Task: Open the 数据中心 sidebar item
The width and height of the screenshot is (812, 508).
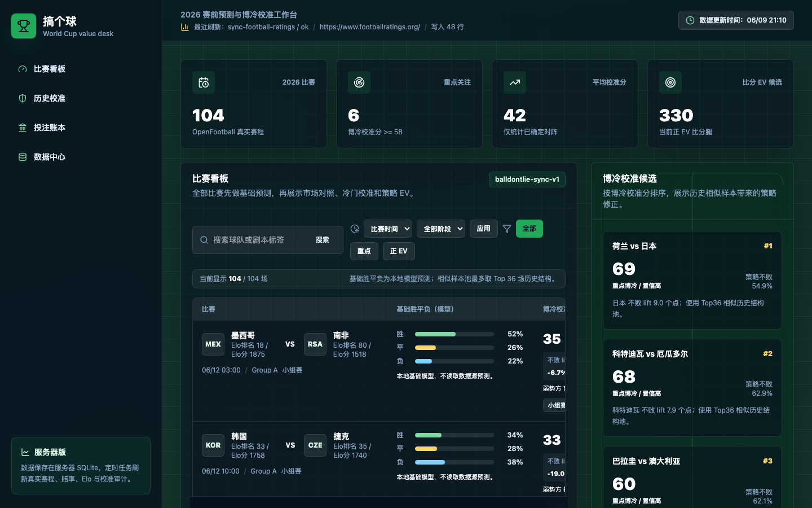Action: (x=81, y=157)
